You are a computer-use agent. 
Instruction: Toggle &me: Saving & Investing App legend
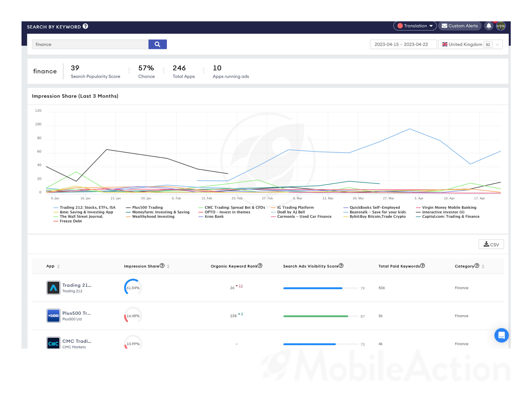click(x=83, y=212)
